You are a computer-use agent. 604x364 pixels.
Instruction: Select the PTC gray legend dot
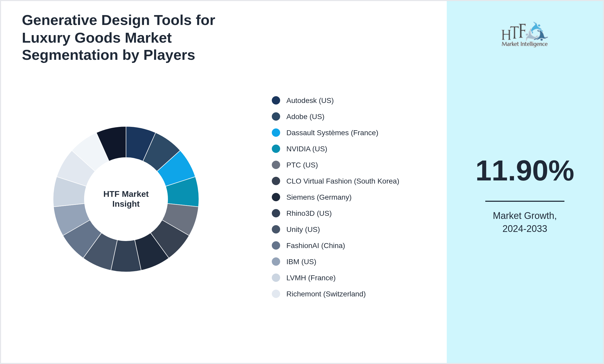point(275,165)
